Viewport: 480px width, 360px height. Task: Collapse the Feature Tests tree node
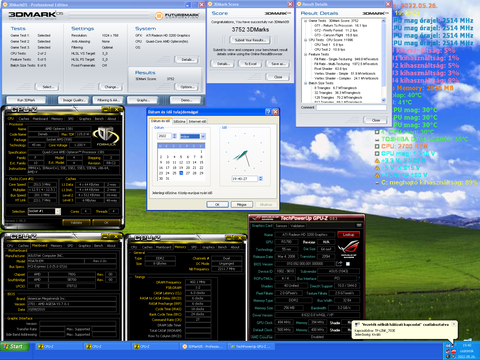pos(305,54)
